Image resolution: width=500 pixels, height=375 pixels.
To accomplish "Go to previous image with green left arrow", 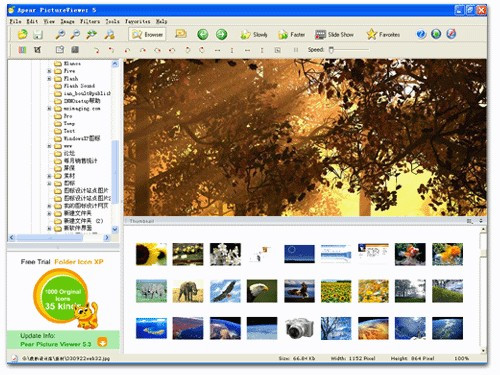I will pos(202,34).
